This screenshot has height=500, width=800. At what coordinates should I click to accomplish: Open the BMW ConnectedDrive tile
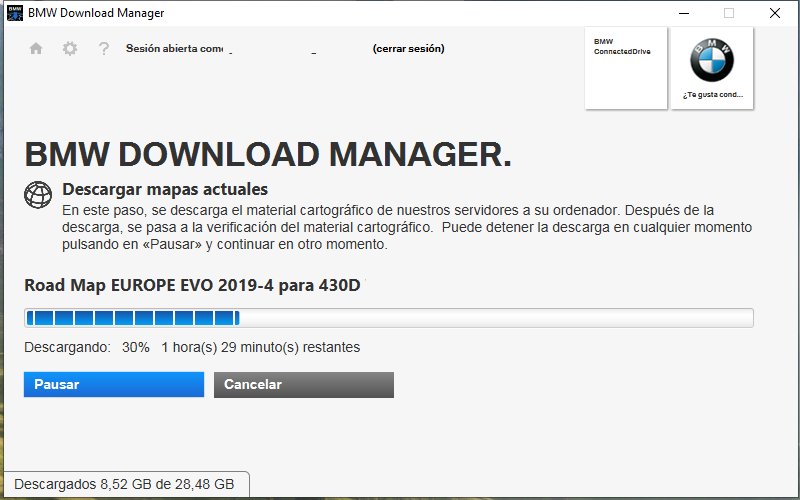[x=626, y=68]
